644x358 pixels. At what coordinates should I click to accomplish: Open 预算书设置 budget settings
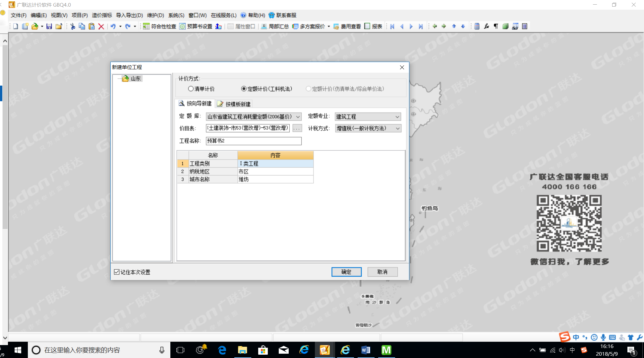point(196,27)
